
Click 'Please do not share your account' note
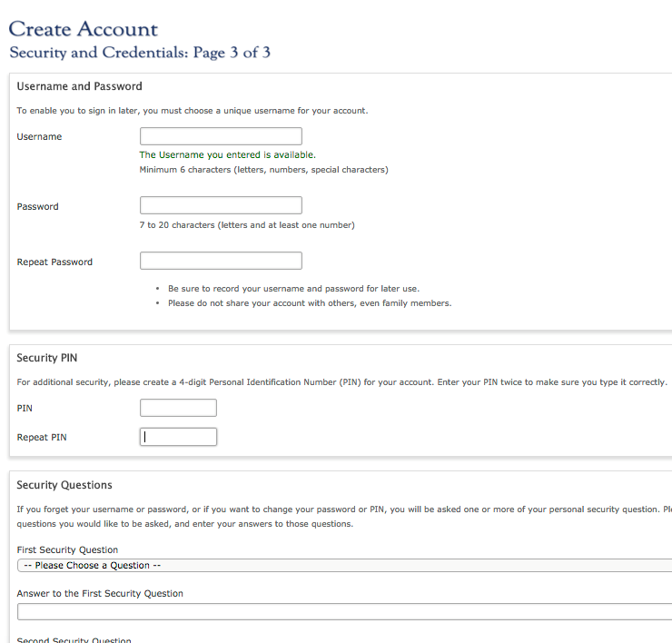[x=310, y=303]
